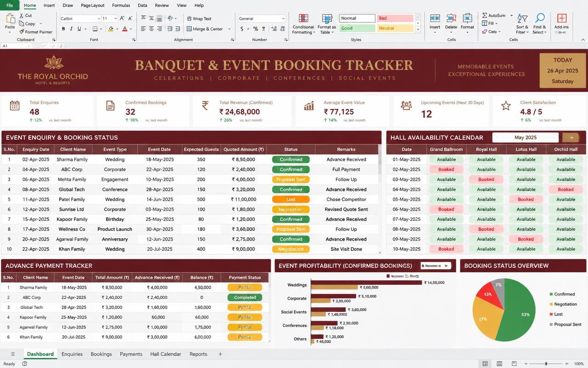This screenshot has height=368, width=588.
Task: Open the cell borders options
Action: pyautogui.click(x=95, y=29)
